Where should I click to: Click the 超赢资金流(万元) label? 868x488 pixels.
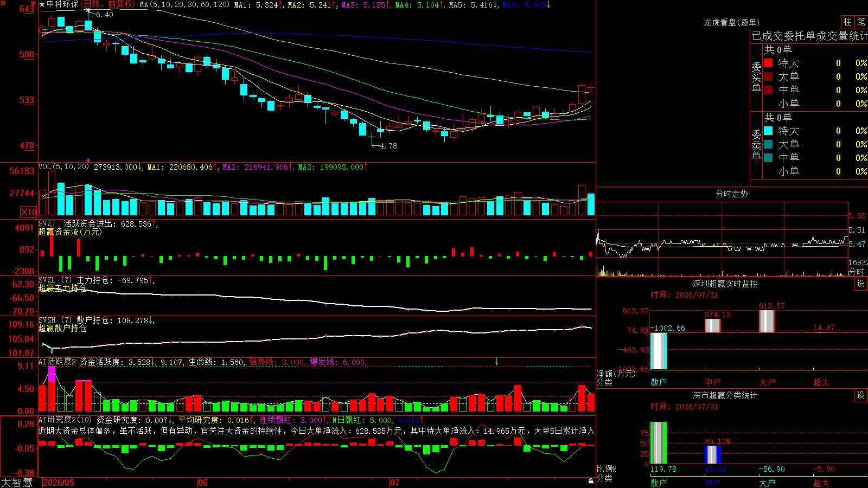[70, 232]
